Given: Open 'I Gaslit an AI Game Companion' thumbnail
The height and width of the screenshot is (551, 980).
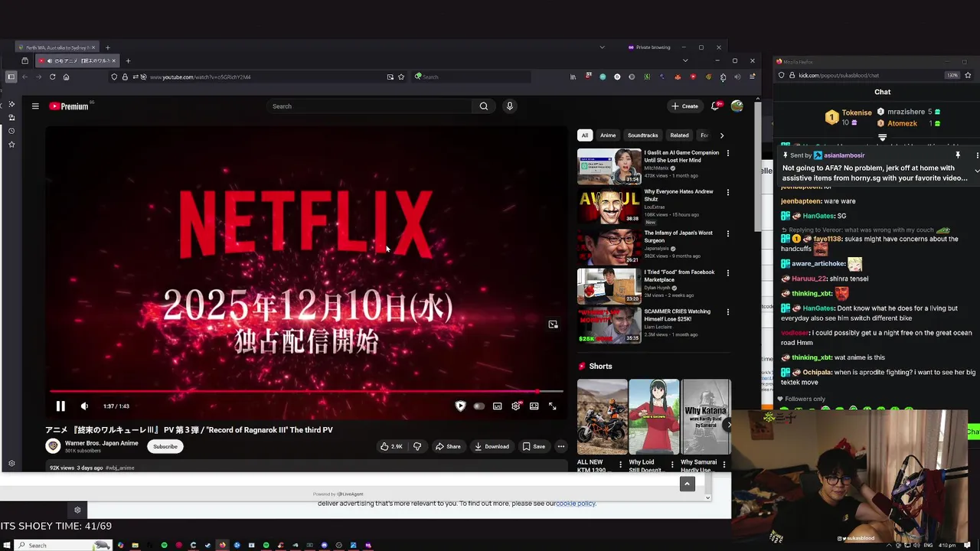Looking at the screenshot, I should point(609,166).
